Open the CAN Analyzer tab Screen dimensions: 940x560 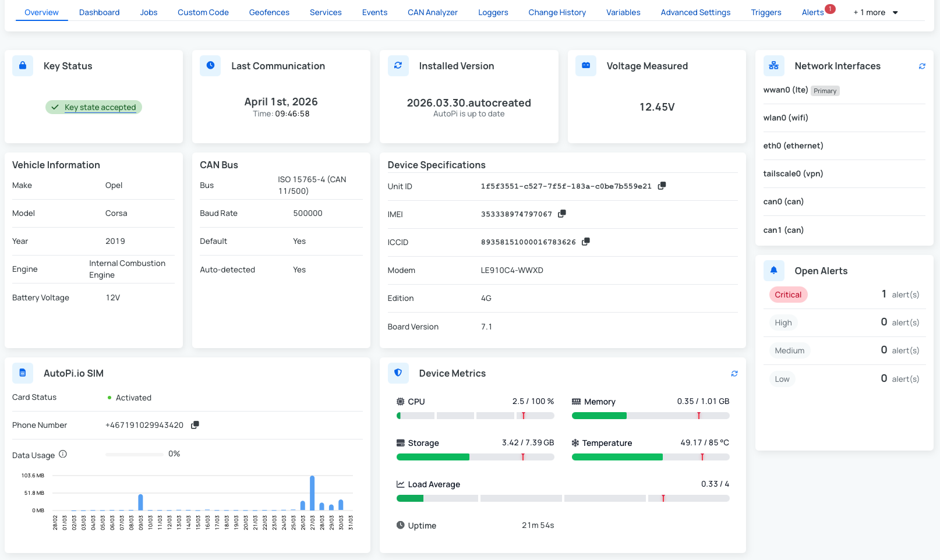(x=432, y=12)
